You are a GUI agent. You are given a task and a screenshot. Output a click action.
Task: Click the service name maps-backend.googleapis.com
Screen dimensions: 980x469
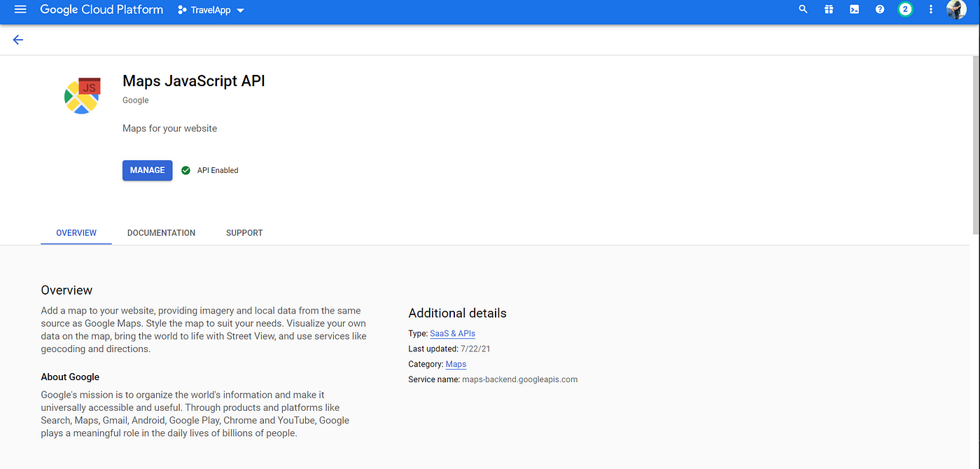point(519,379)
